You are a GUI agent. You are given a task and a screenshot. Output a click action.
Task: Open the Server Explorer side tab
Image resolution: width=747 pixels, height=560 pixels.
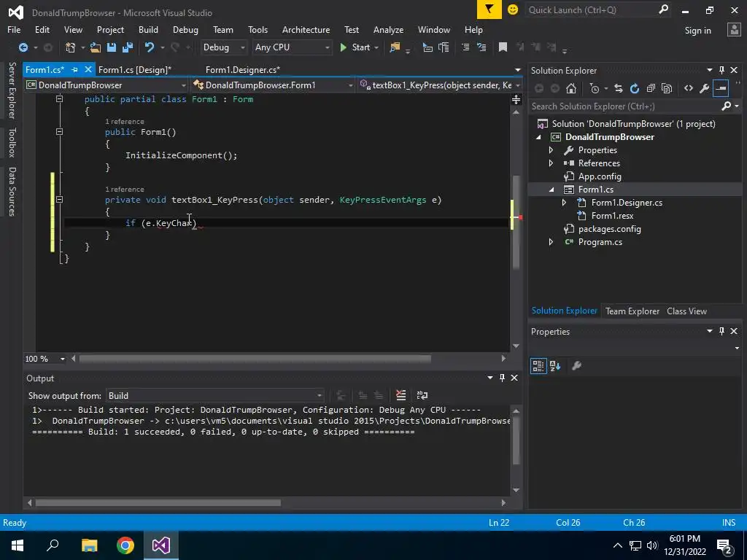pyautogui.click(x=12, y=90)
